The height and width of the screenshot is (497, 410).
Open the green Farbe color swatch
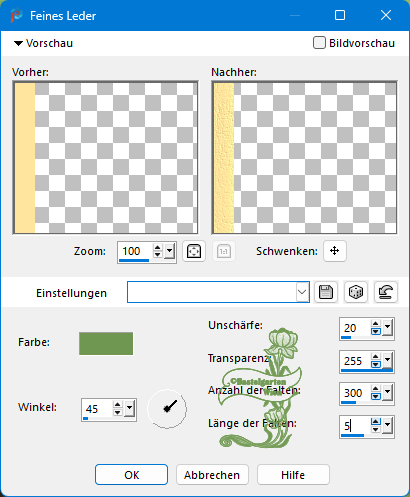[x=106, y=343]
